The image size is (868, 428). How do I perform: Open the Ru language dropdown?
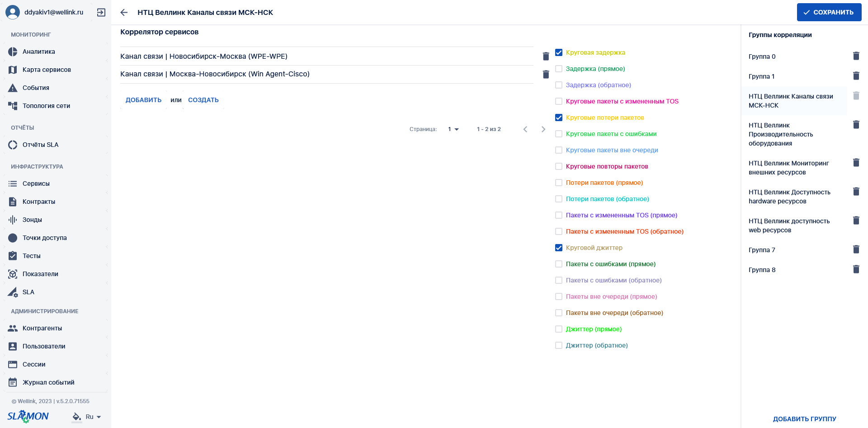(x=94, y=417)
